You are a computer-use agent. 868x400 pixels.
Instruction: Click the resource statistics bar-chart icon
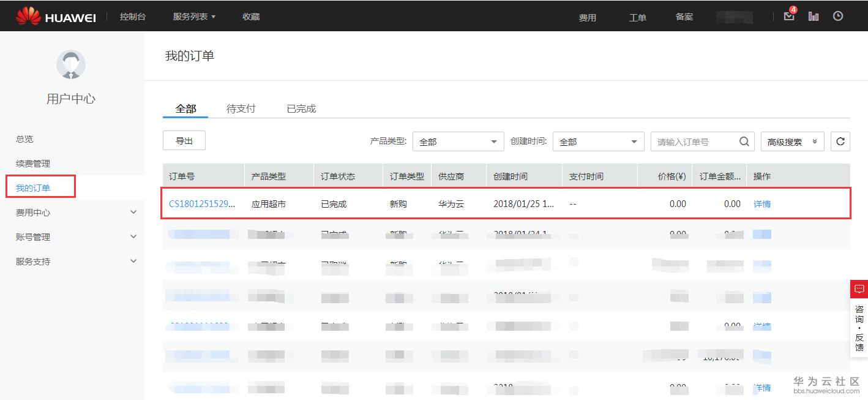coord(814,16)
